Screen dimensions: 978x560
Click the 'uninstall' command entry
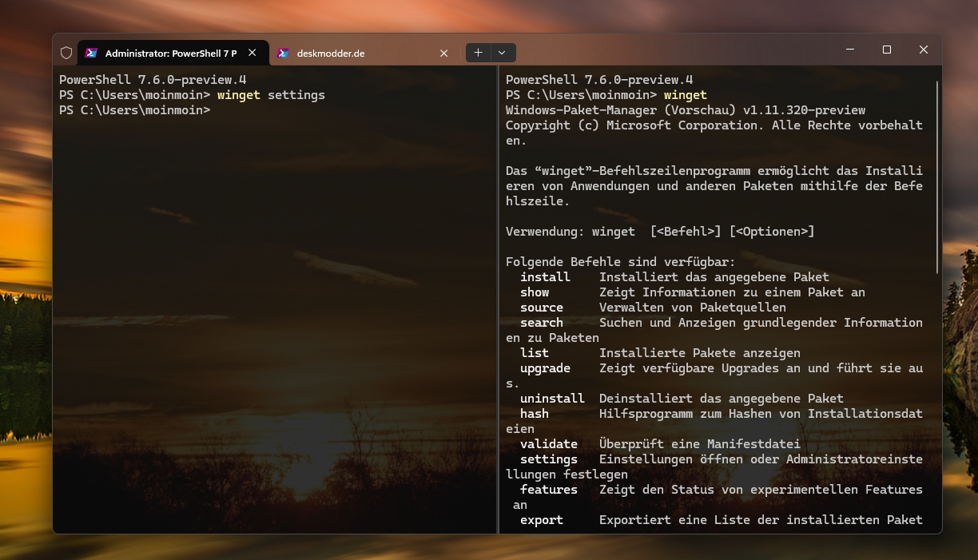(x=552, y=399)
